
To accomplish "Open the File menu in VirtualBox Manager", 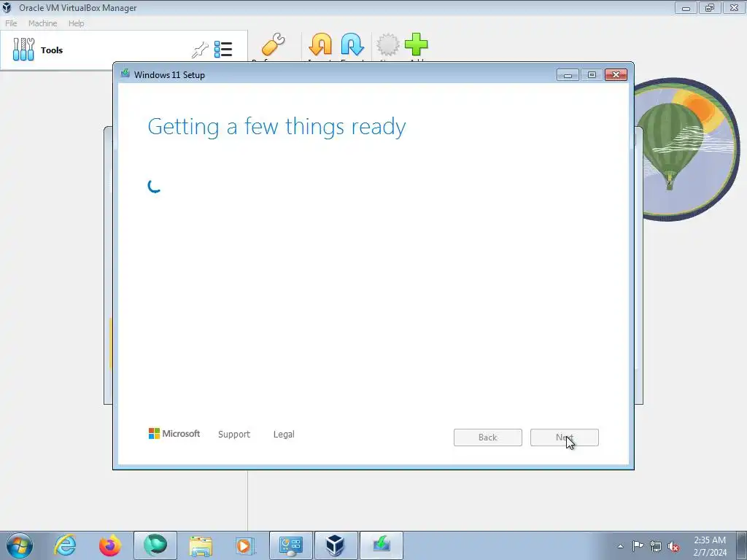I will [11, 23].
